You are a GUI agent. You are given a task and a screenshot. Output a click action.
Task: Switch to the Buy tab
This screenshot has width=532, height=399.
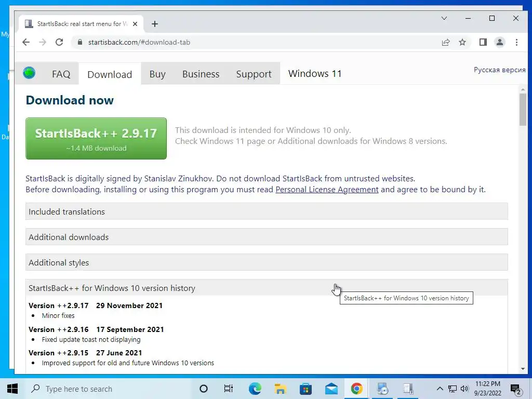tap(157, 74)
